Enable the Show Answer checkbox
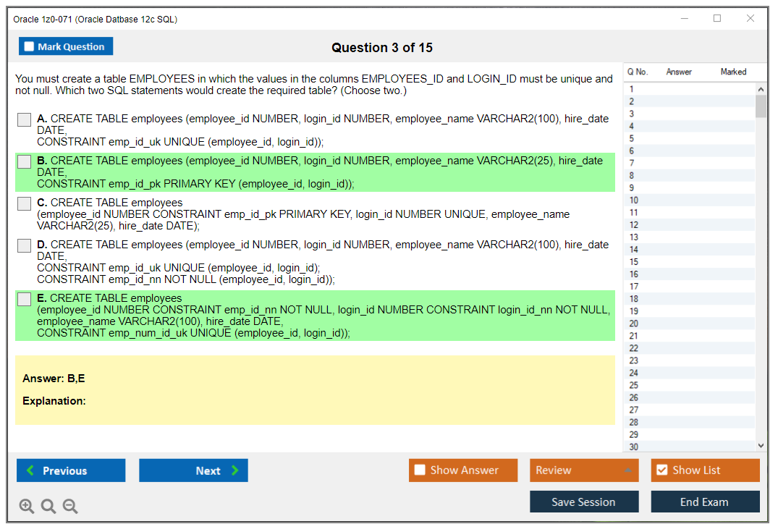Screen dimensions: 778x532 pyautogui.click(x=420, y=470)
